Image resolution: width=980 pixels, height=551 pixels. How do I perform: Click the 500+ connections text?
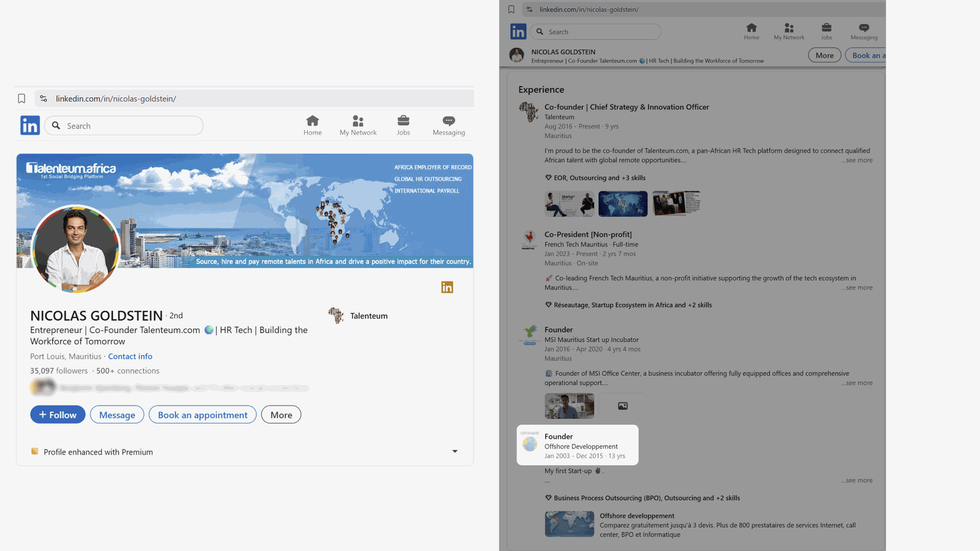coord(128,371)
